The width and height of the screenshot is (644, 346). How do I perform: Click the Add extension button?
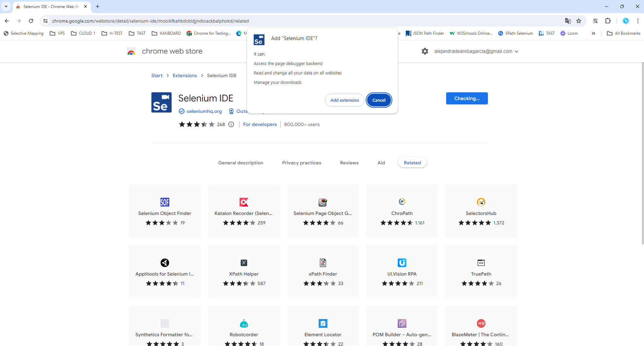[344, 100]
